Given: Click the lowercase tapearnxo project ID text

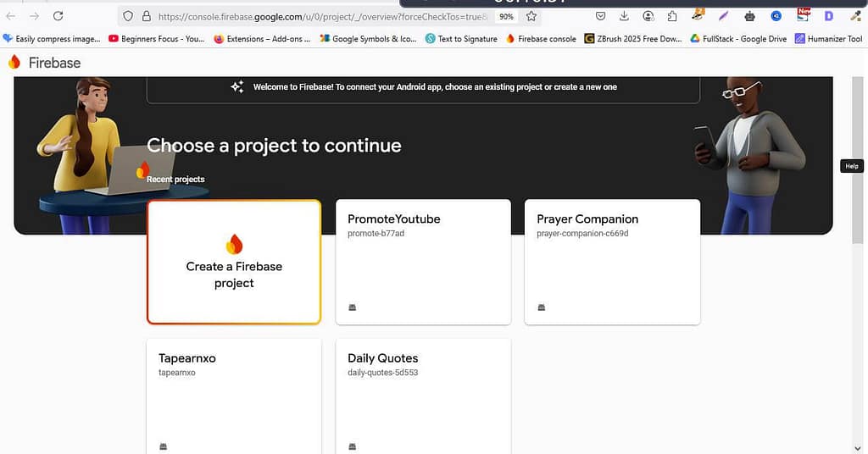Looking at the screenshot, I should pos(176,373).
